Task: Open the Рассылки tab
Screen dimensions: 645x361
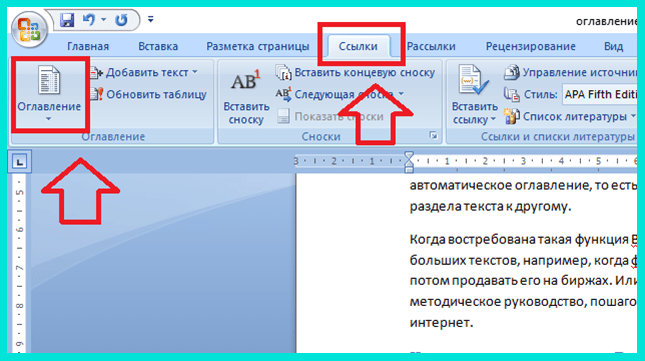Action: pos(431,46)
